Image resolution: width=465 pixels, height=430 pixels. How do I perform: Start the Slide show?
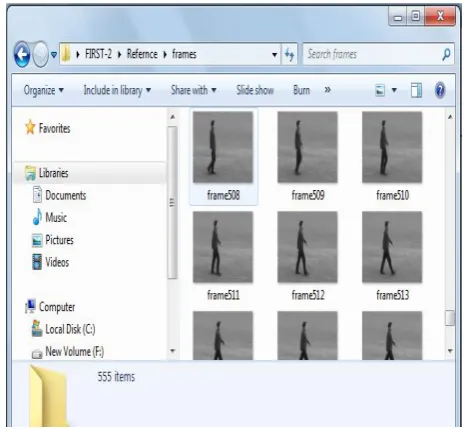[x=255, y=90]
